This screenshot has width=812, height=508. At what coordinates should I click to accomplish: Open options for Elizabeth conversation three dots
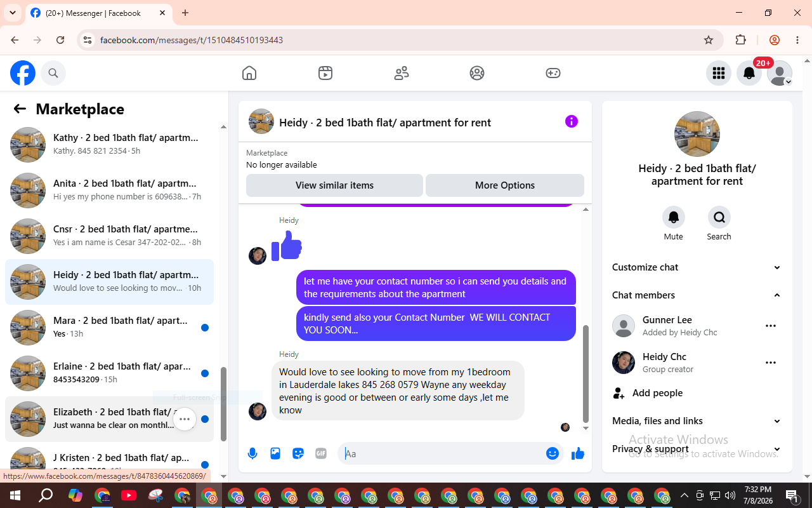[x=185, y=419]
